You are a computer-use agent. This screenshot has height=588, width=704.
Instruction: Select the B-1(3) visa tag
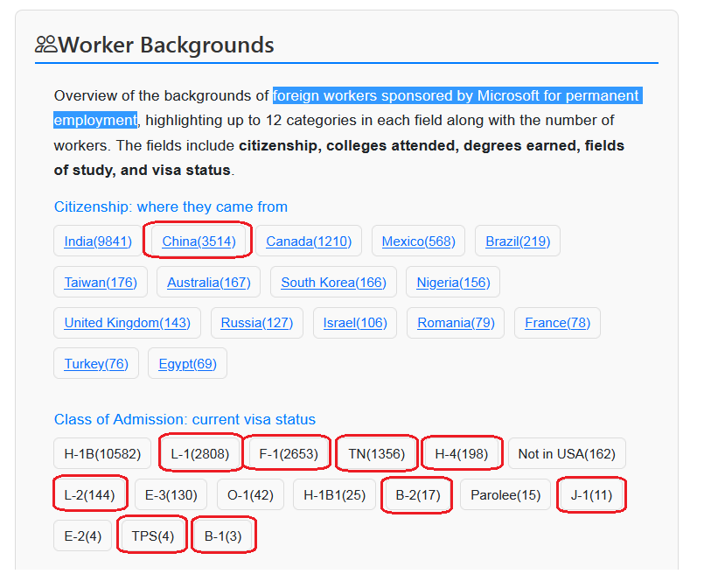[223, 535]
